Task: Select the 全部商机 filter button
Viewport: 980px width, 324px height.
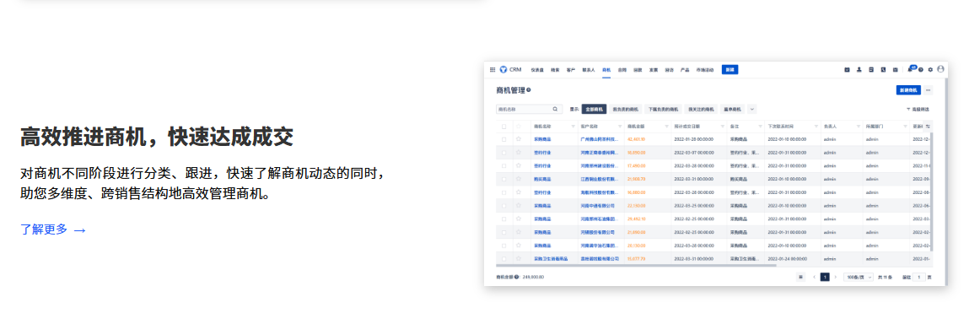Action: click(x=594, y=109)
